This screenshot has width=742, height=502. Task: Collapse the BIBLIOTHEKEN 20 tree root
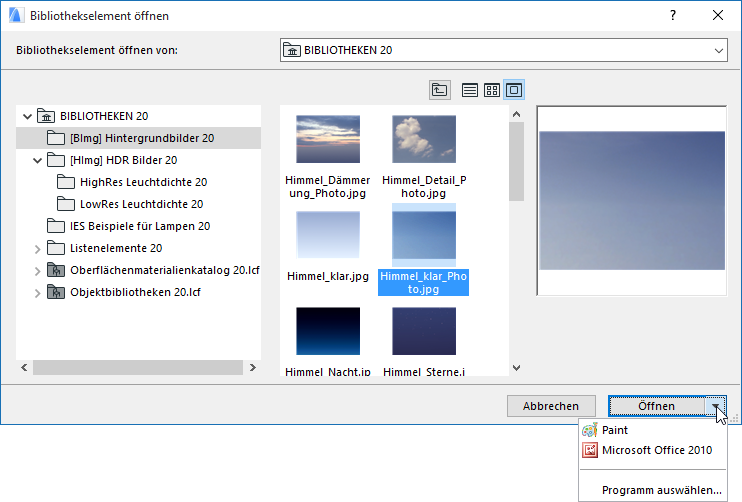tap(27, 116)
